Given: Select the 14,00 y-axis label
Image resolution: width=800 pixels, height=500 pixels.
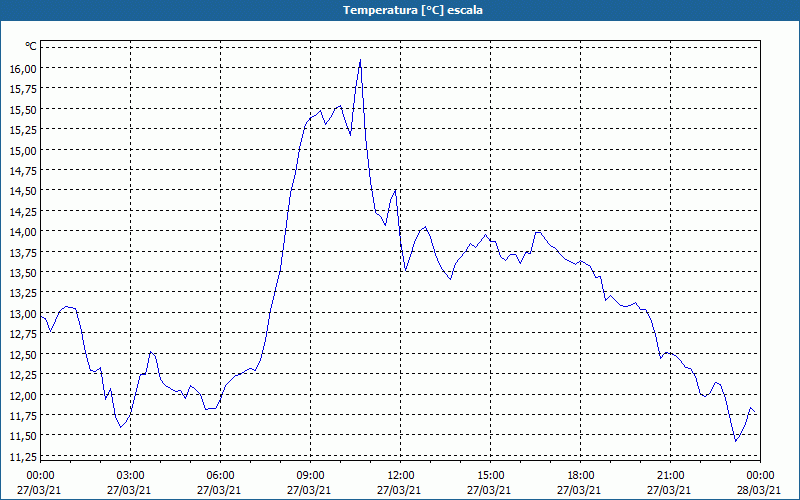Looking at the screenshot, I should 23,232.
